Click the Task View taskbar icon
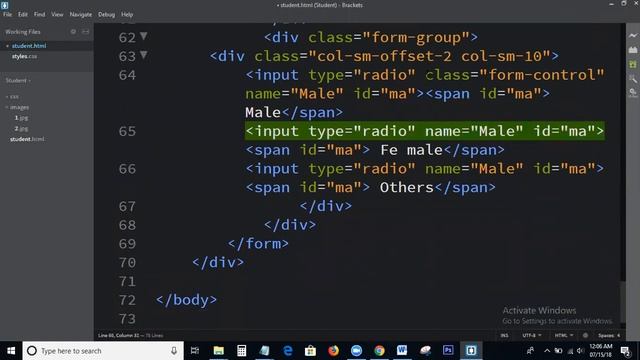 pyautogui.click(x=195, y=351)
